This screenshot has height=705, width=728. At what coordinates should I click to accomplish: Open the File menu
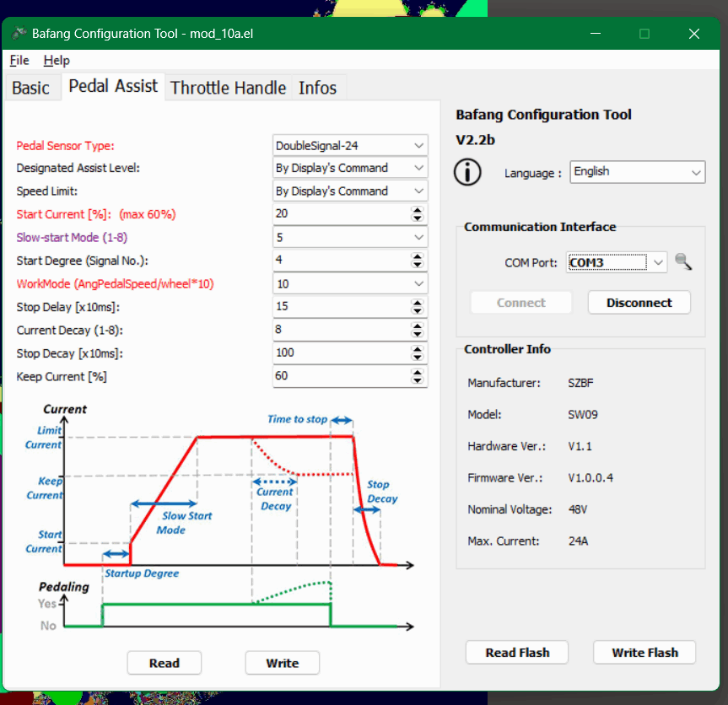pos(19,61)
